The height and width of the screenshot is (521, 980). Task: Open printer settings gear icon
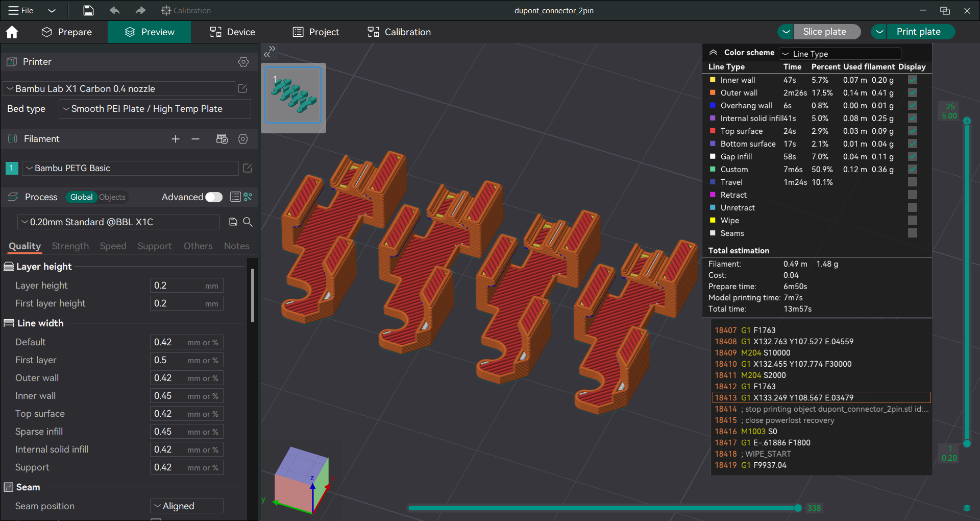tap(243, 62)
